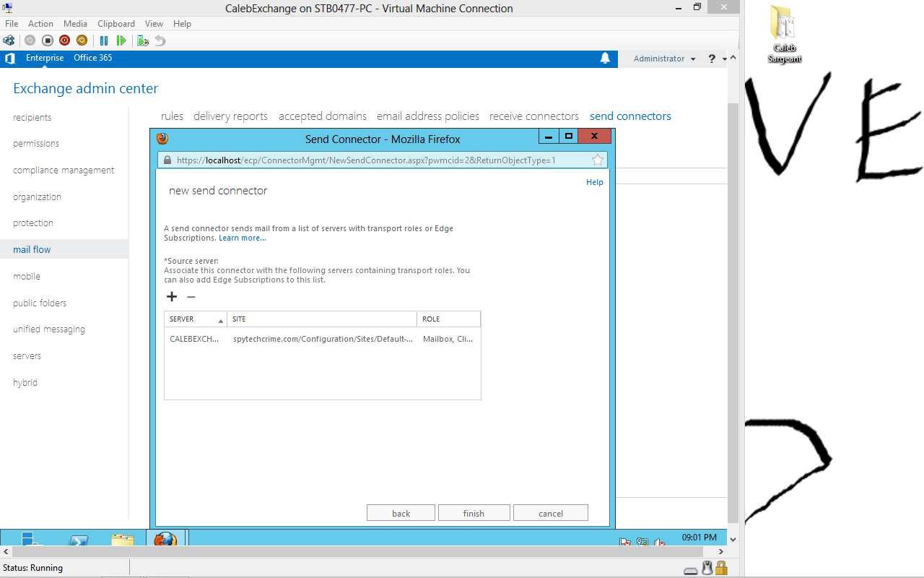The image size is (924, 578).
Task: Switch to the Office 365 tab
Action: [92, 58]
